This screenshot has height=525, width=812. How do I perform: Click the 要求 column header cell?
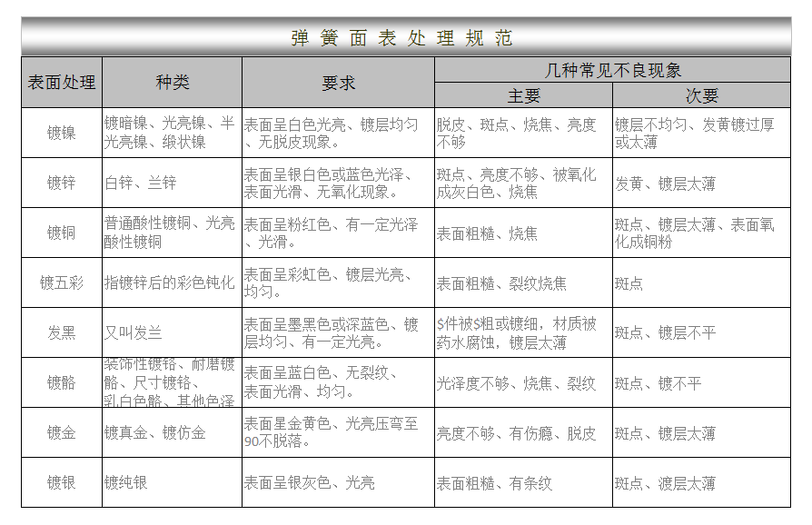point(338,83)
